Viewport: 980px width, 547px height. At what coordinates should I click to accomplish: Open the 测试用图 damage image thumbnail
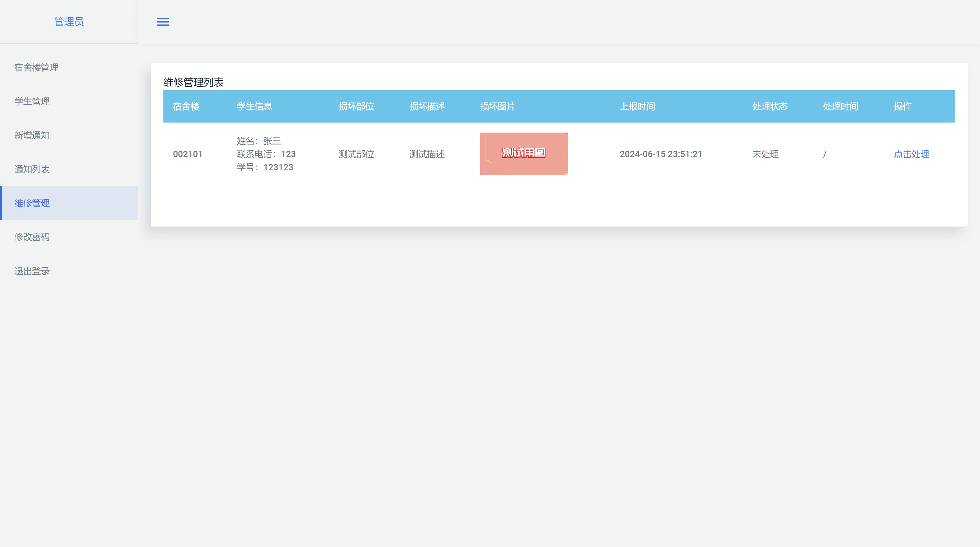point(523,154)
